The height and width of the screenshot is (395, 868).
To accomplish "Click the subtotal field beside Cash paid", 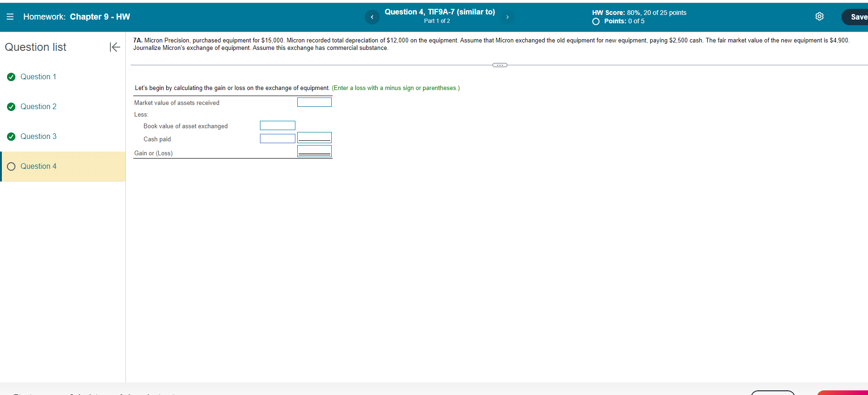I will (x=314, y=138).
